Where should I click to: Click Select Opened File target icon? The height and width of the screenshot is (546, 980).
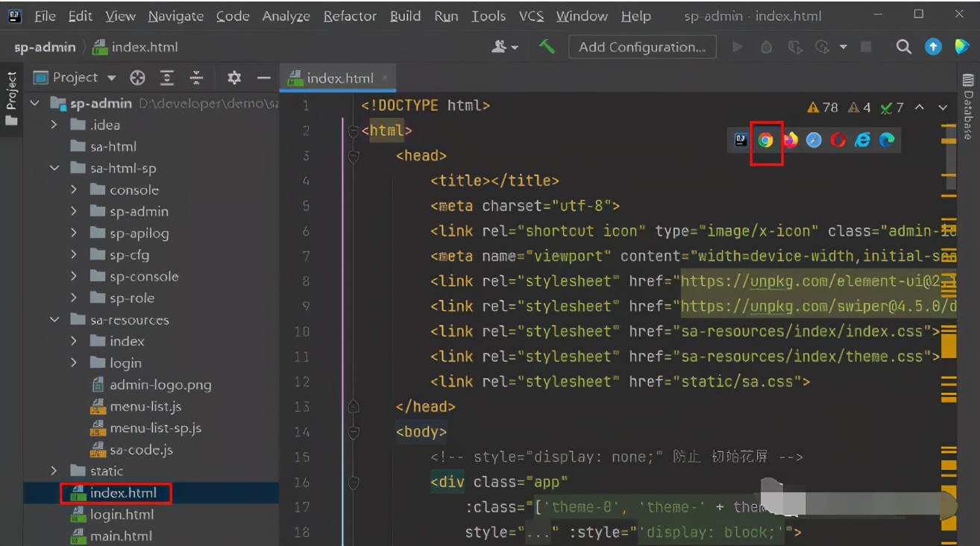137,78
